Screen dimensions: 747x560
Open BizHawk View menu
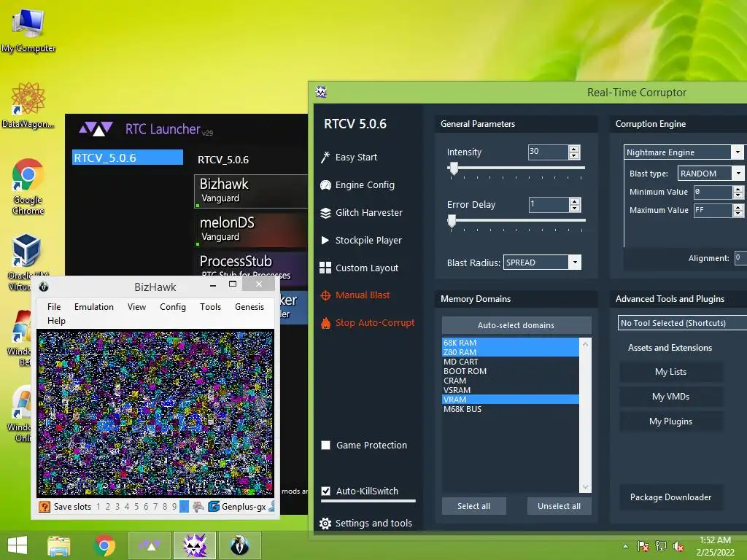click(136, 307)
